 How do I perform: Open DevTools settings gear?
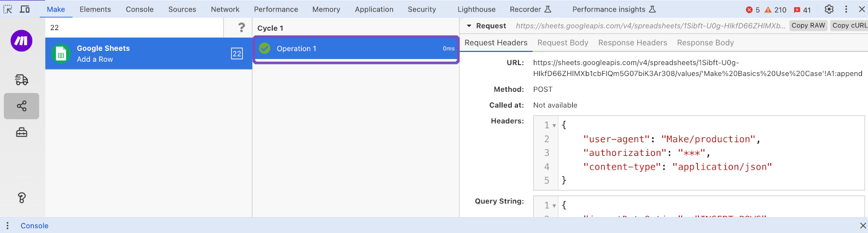pos(829,9)
